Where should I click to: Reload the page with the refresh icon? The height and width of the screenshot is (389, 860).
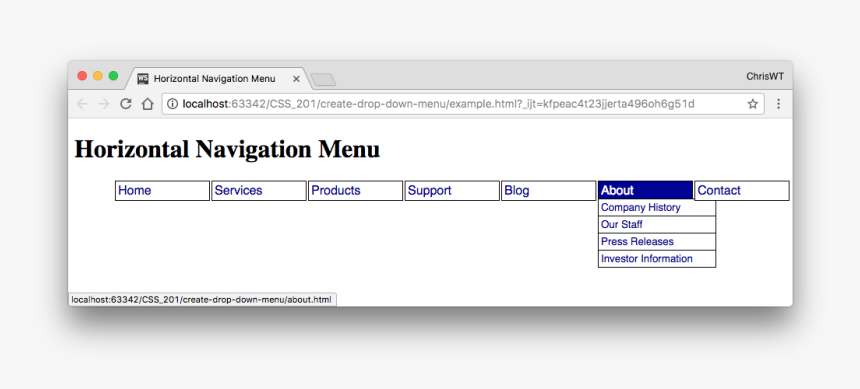point(126,104)
